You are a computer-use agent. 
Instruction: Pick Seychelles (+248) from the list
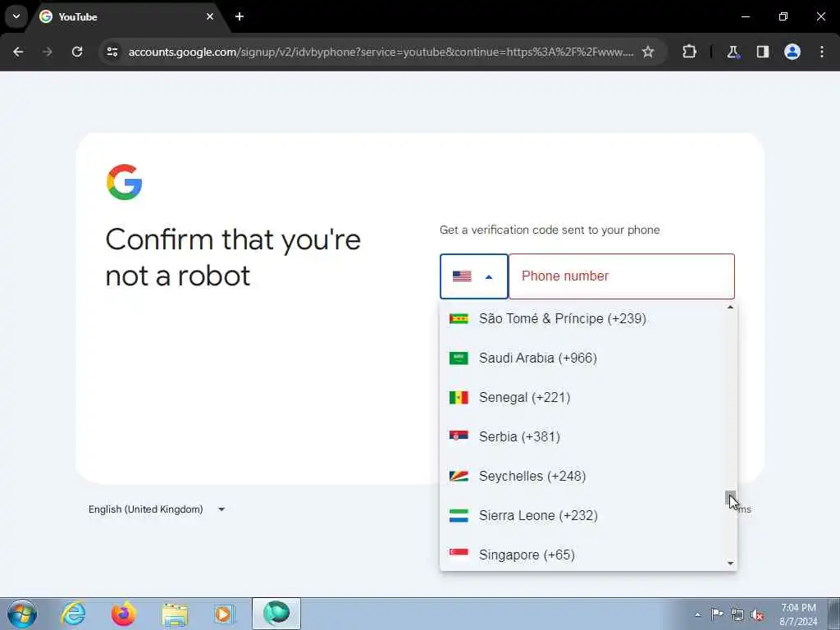pyautogui.click(x=583, y=477)
